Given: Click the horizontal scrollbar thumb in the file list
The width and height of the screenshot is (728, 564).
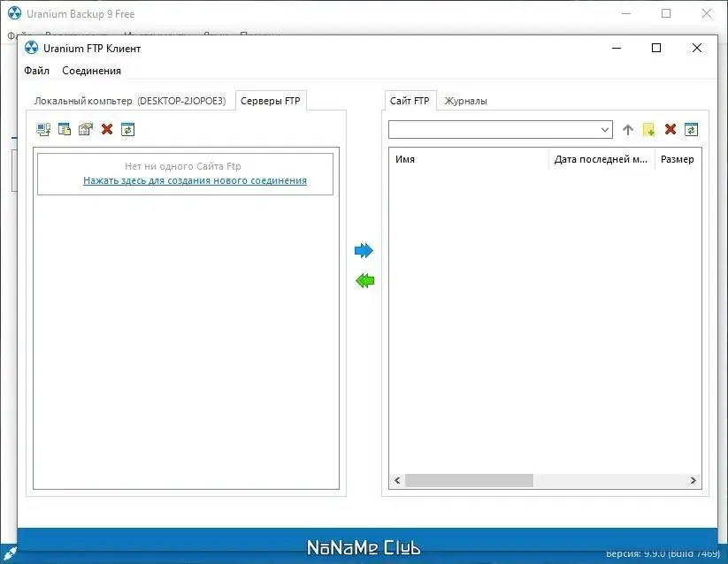Looking at the screenshot, I should click(x=469, y=481).
